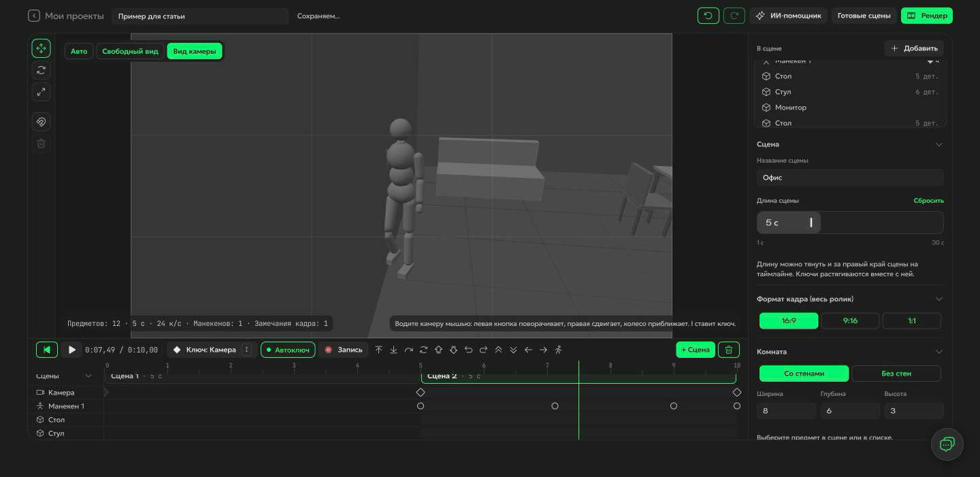
Task: Open Готовые сцены
Action: [864, 16]
